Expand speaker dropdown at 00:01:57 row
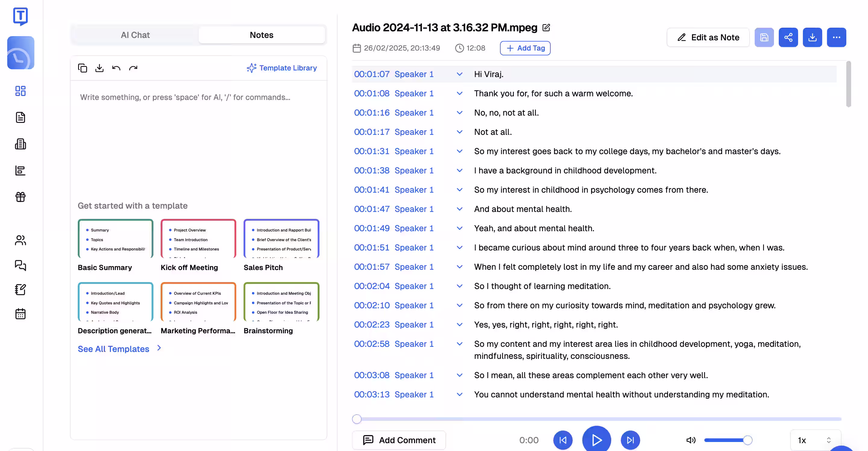The width and height of the screenshot is (868, 451). [459, 267]
